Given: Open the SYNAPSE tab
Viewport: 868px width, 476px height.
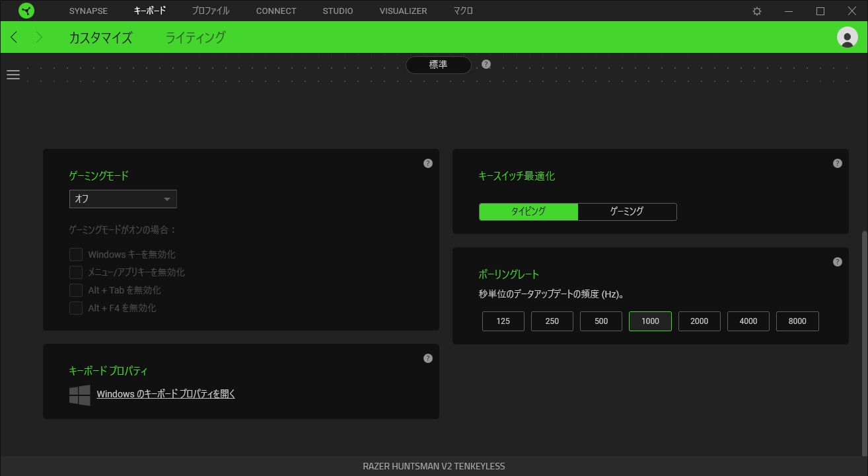Looking at the screenshot, I should tap(88, 11).
